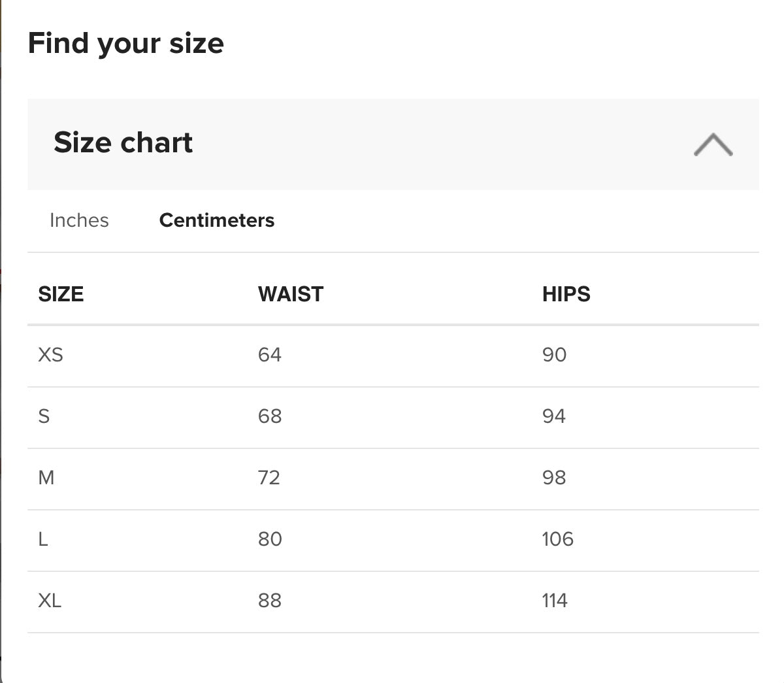The image size is (784, 683).
Task: Select the M size row label
Action: pos(46,478)
